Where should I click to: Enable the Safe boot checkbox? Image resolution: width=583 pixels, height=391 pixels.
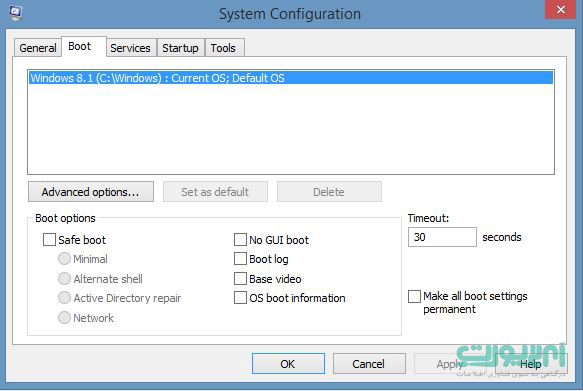point(49,240)
